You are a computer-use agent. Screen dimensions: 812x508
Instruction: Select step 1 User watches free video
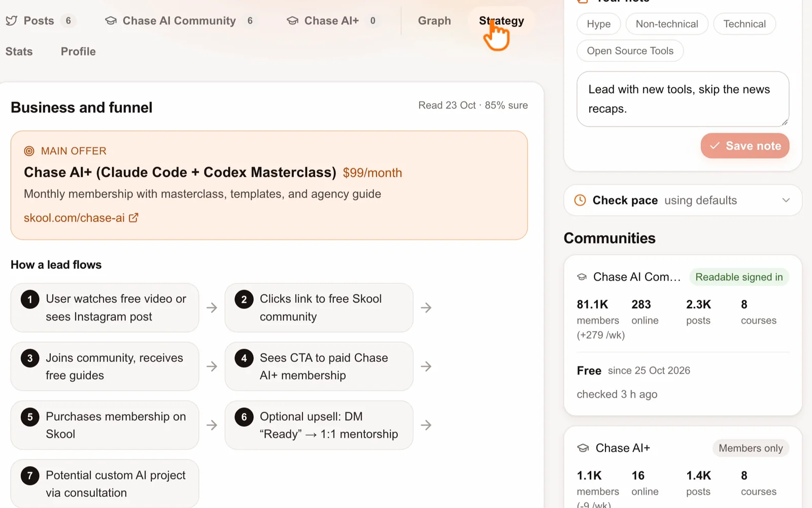pos(105,308)
